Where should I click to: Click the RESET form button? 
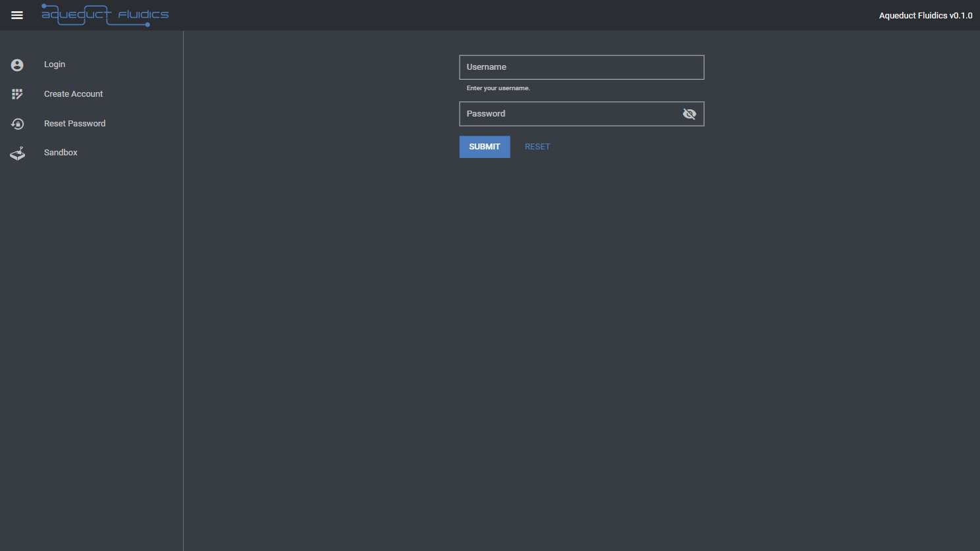537,147
